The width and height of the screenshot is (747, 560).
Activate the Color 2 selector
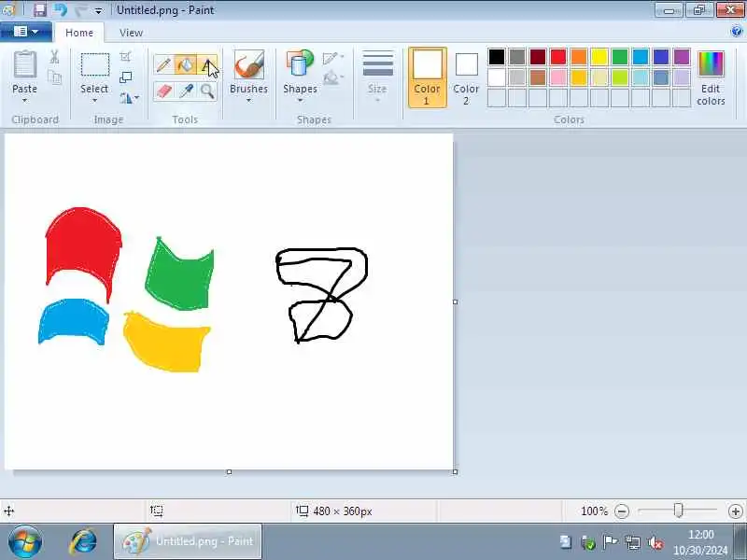tap(466, 77)
